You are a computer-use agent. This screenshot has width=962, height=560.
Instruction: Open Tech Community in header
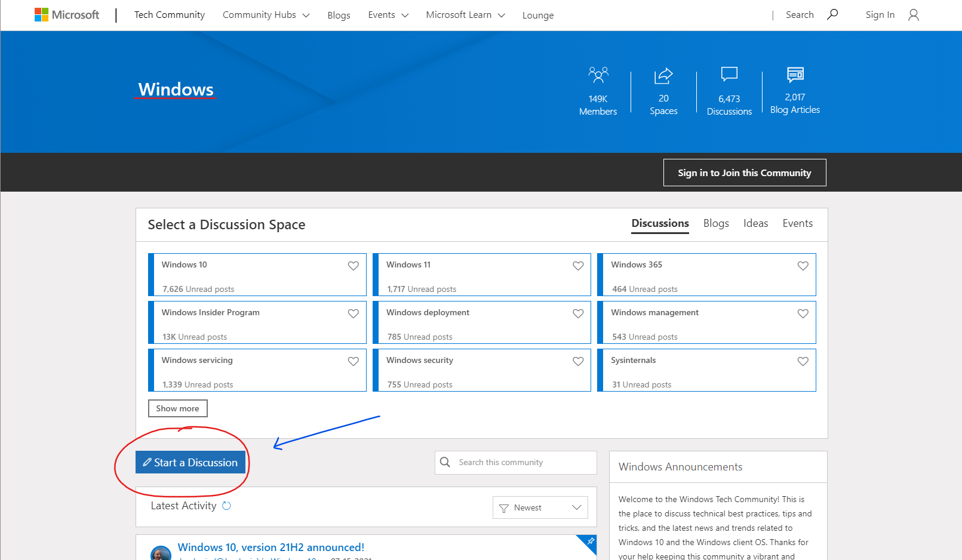(x=170, y=15)
